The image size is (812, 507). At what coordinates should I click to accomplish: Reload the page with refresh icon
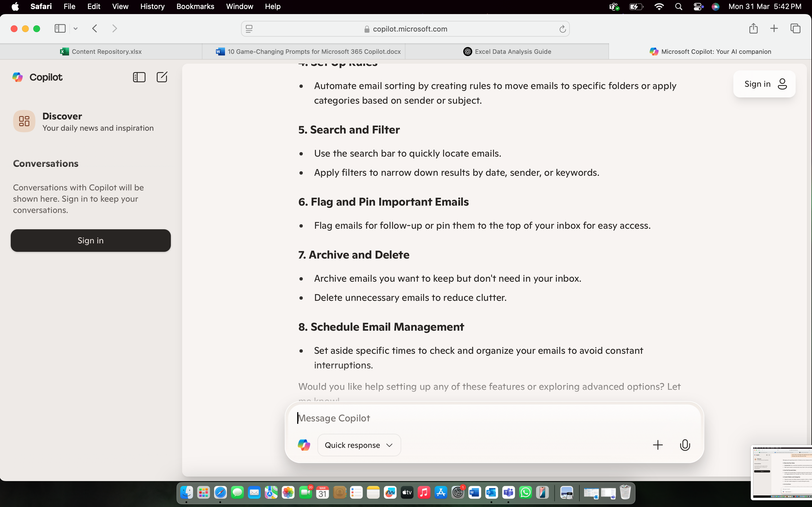point(562,29)
